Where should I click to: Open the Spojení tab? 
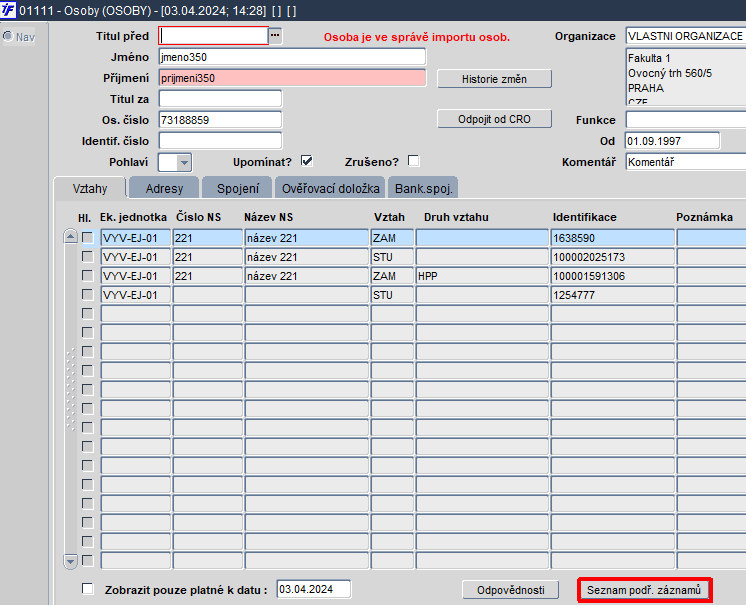click(x=237, y=188)
